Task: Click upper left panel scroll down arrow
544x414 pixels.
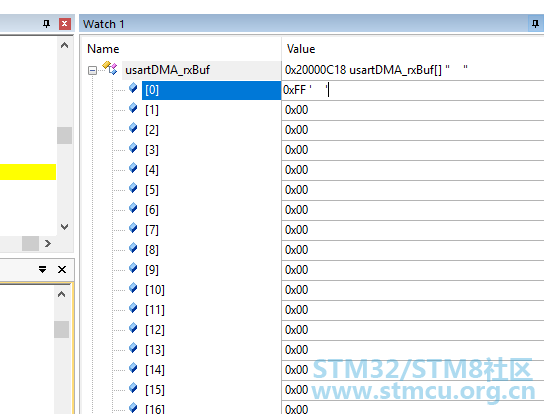Action: pos(65,227)
